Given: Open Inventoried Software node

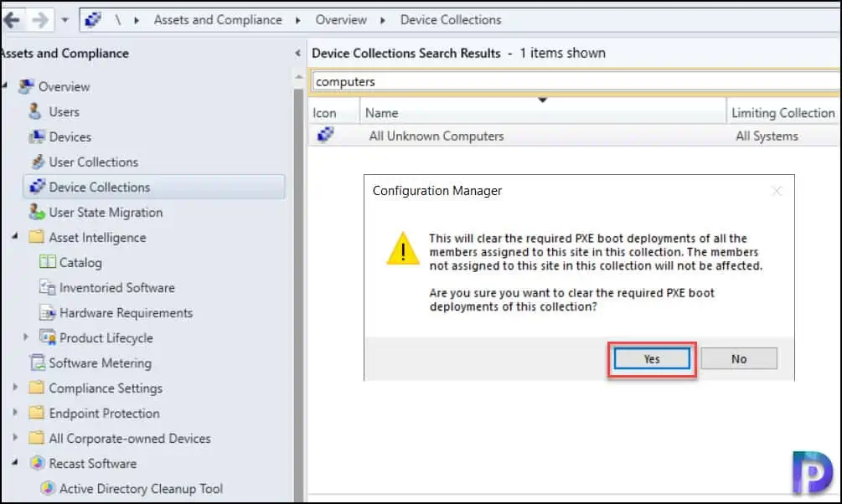Looking at the screenshot, I should click(x=117, y=288).
